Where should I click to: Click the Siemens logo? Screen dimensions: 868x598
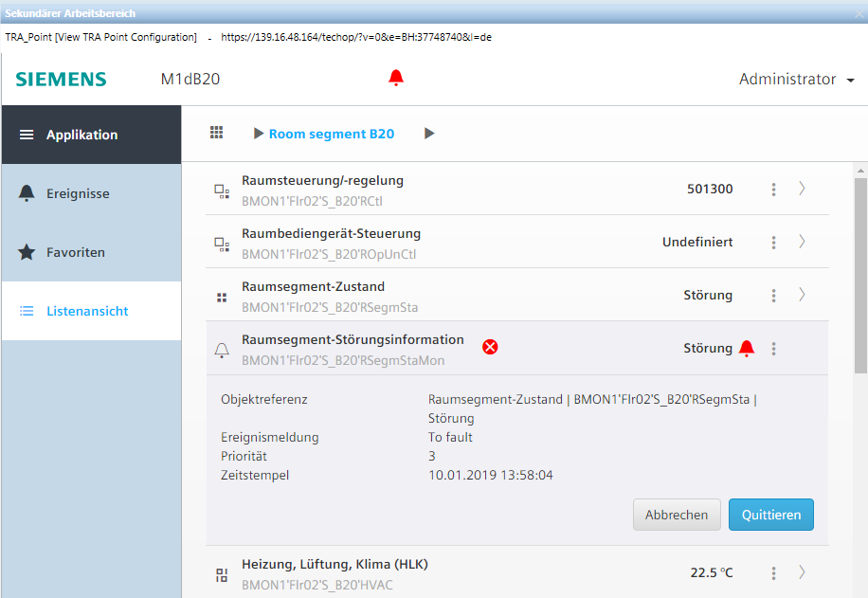pos(61,80)
